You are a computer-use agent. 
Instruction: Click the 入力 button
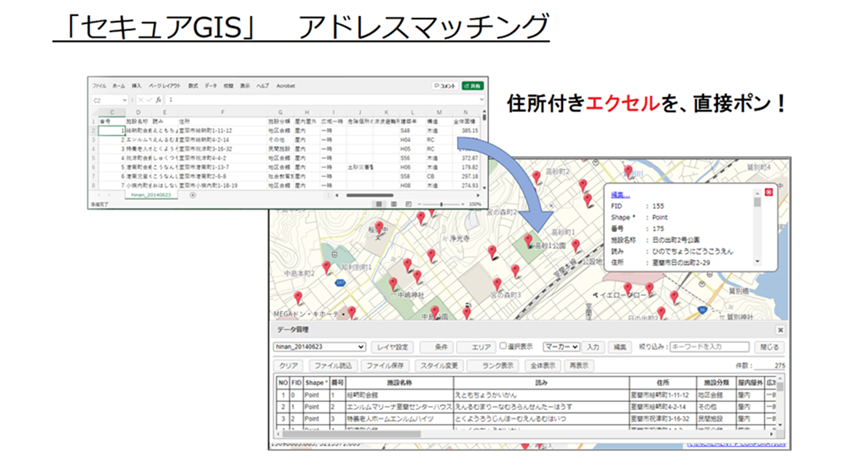(593, 347)
